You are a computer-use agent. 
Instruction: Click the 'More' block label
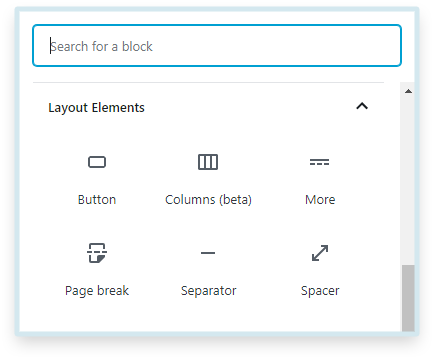tap(320, 200)
